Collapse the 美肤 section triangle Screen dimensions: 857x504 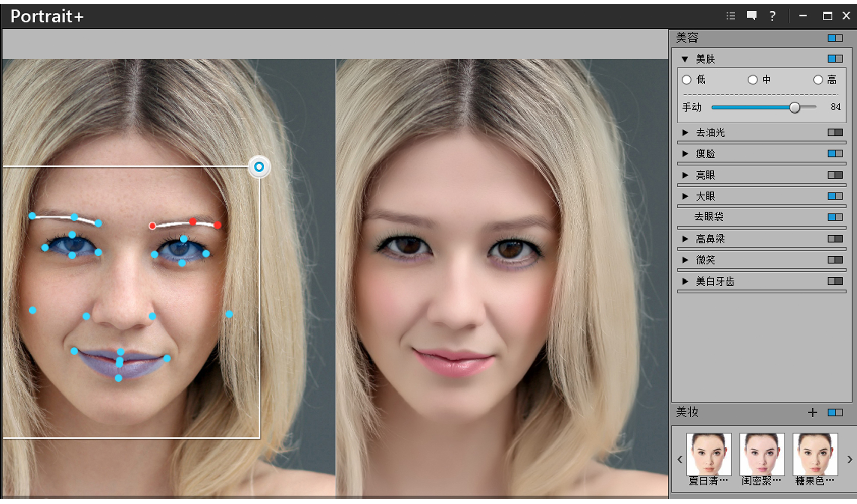click(685, 59)
